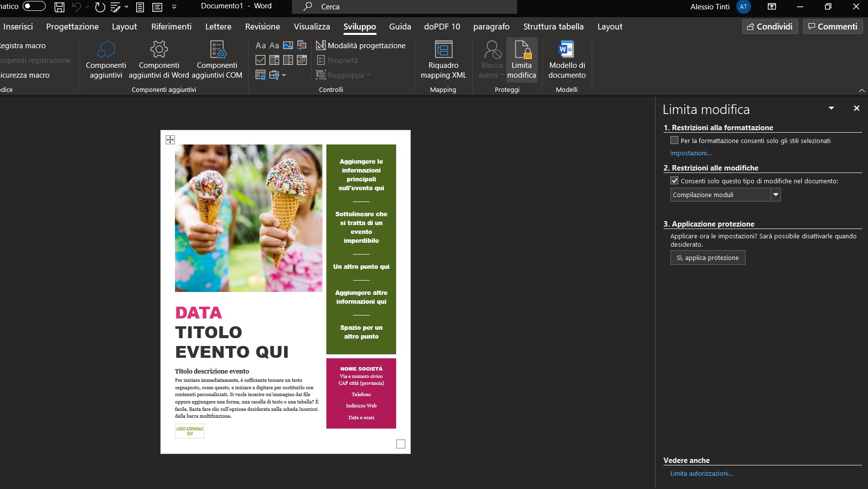Open Componenti aggiuntivi COM button
The image size is (868, 489).
217,60
